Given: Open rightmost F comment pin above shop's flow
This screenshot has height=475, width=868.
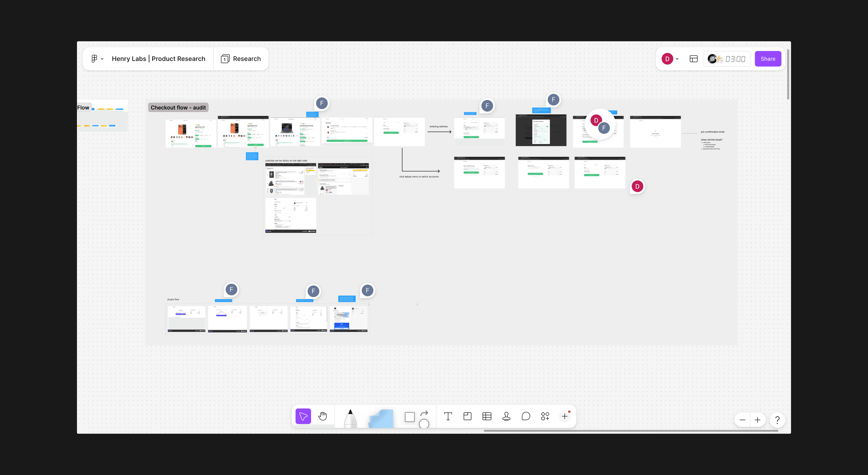Looking at the screenshot, I should click(367, 290).
